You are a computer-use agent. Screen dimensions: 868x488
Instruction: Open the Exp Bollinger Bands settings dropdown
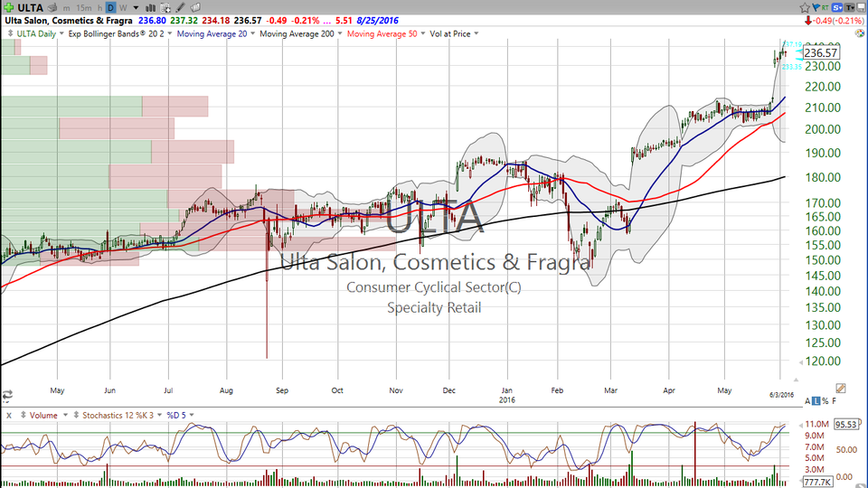pyautogui.click(x=169, y=34)
